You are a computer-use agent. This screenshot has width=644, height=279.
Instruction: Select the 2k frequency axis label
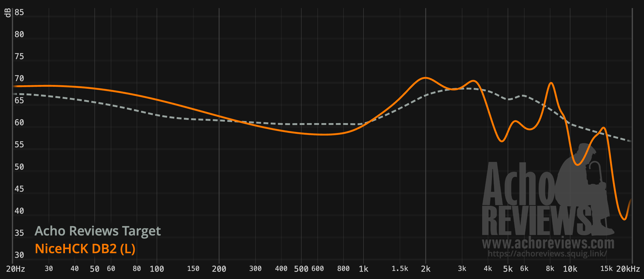426,269
